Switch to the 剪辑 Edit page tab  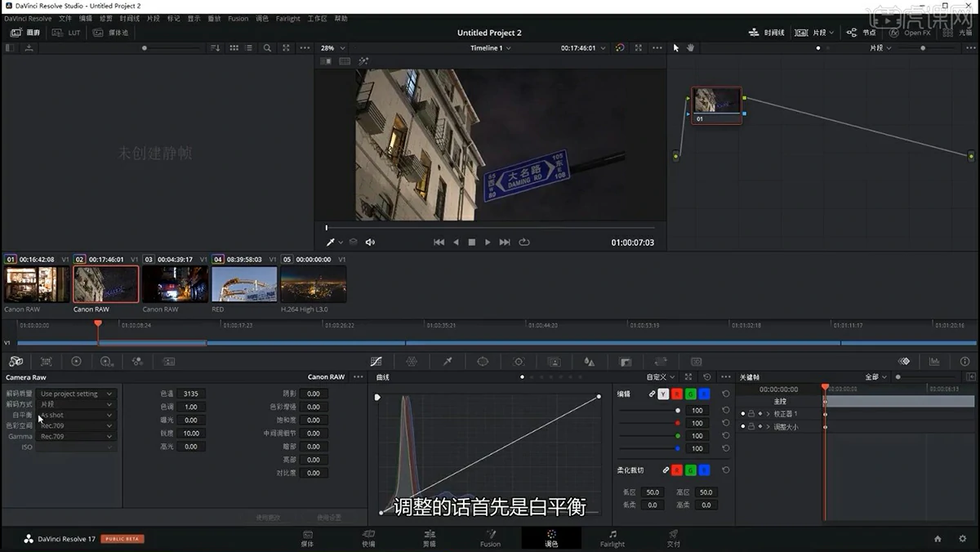point(429,538)
